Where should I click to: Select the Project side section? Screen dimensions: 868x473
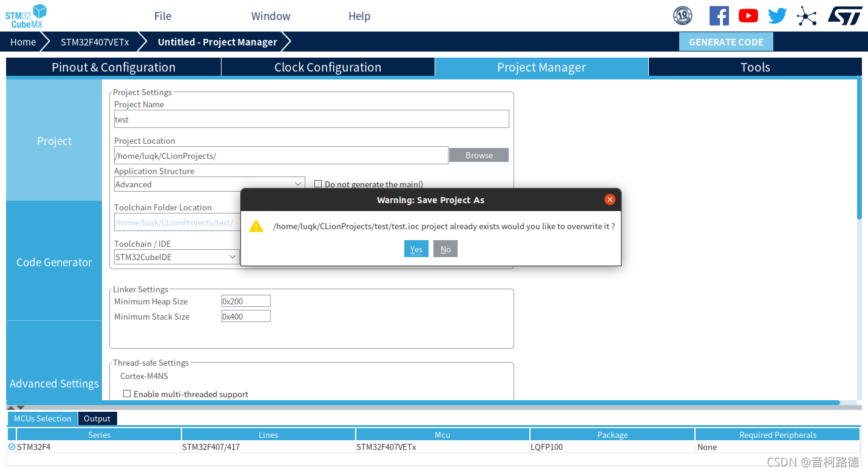[x=54, y=141]
